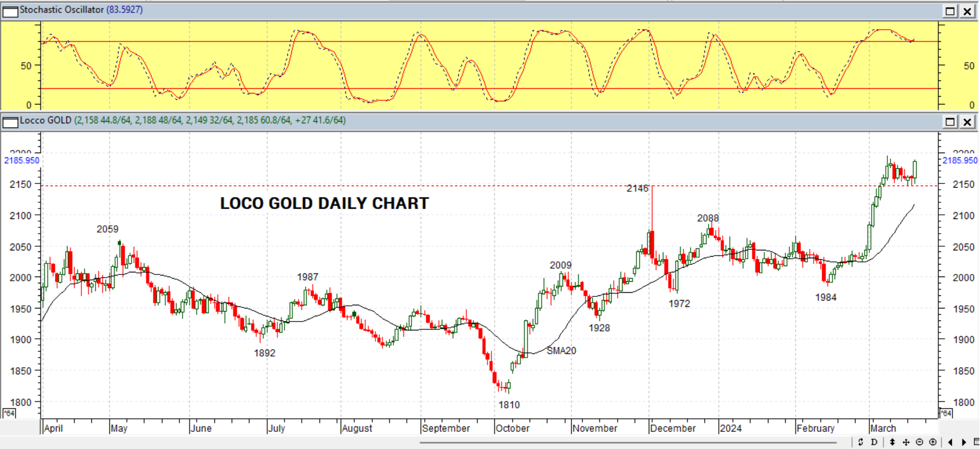Click the 2088 price annotation
980x449 pixels.
(708, 218)
